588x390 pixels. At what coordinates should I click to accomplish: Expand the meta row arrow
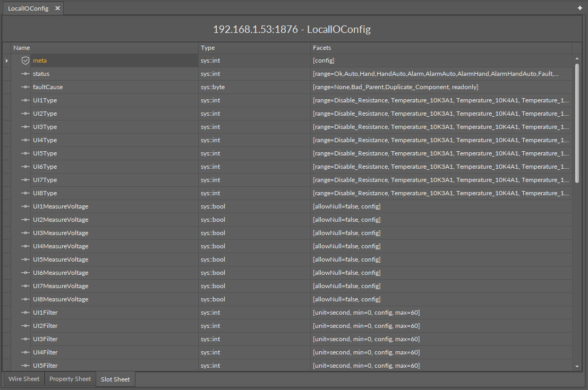coord(7,60)
